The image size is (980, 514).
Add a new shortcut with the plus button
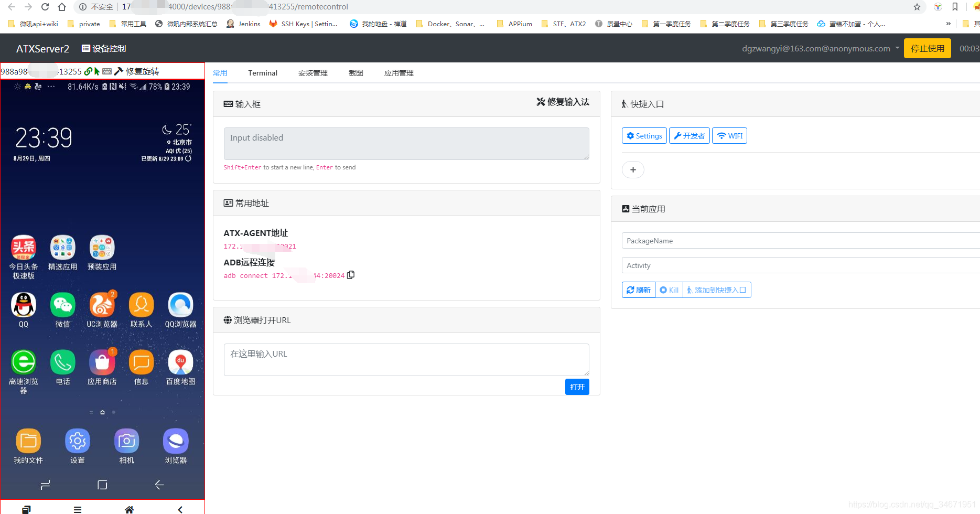[x=633, y=169]
